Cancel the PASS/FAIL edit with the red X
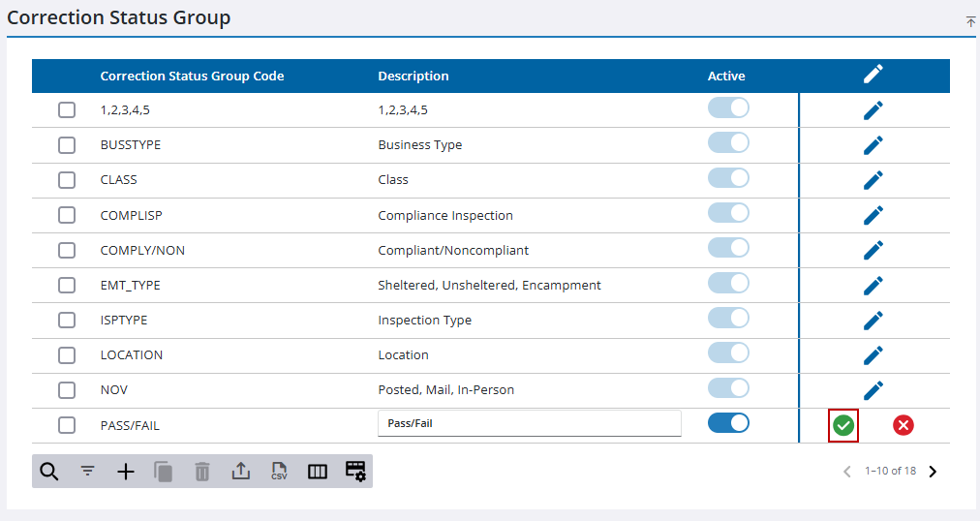 coord(903,425)
